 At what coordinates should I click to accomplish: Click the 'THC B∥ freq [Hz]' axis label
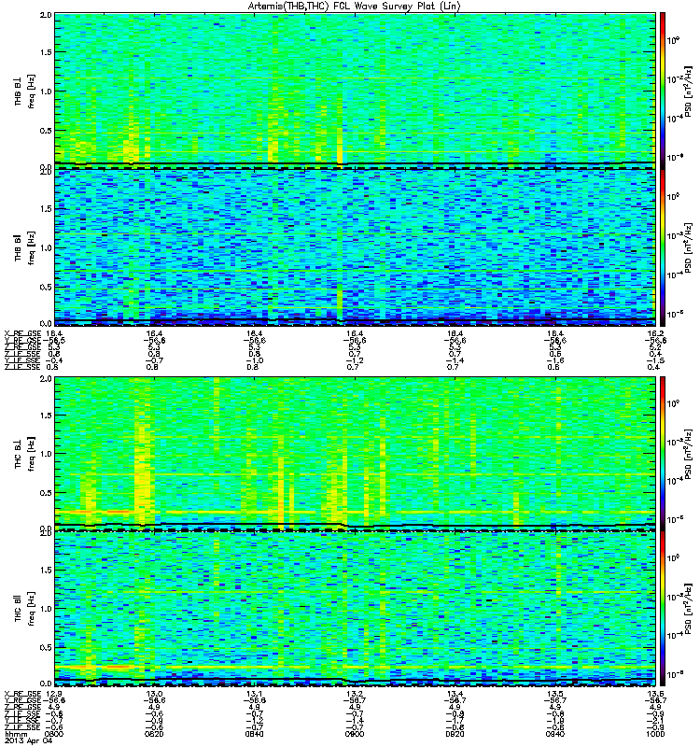[x=25, y=608]
